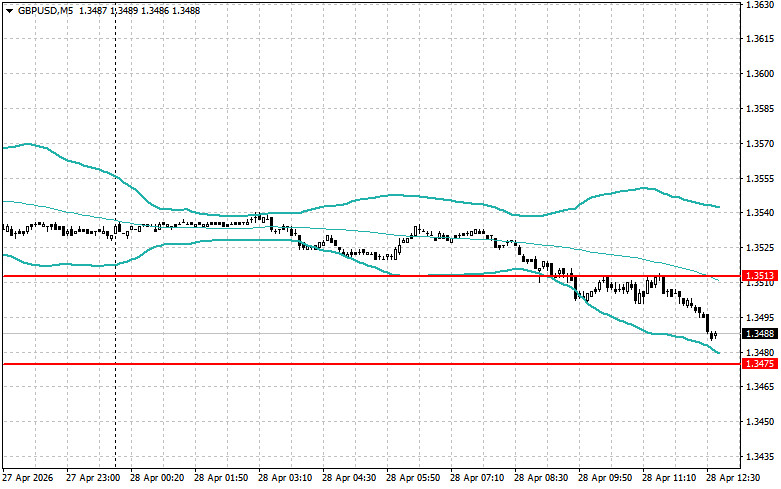Click price scale value 1.3630

[760, 4]
